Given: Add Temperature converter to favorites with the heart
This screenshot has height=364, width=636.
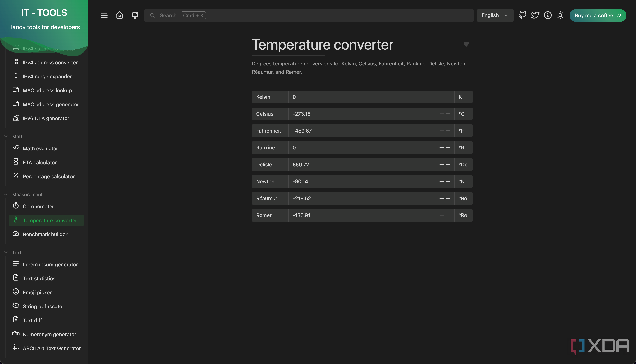Looking at the screenshot, I should click(x=466, y=44).
